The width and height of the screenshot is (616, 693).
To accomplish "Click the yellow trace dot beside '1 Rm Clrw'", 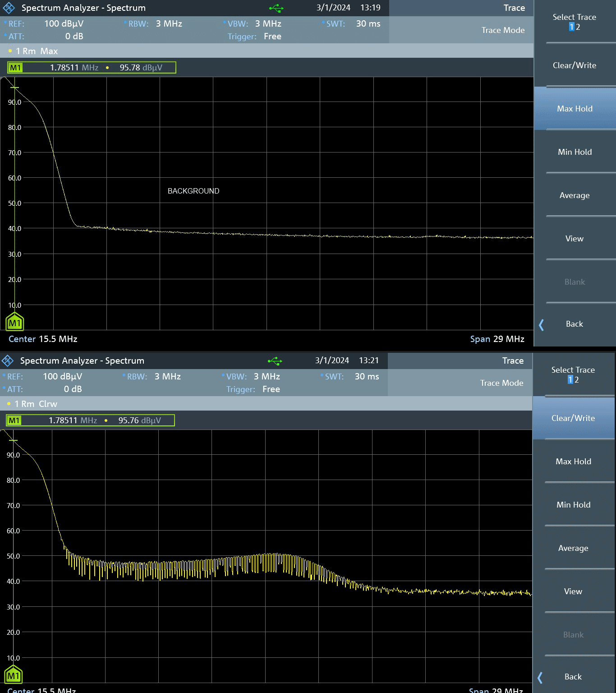I will (9, 404).
